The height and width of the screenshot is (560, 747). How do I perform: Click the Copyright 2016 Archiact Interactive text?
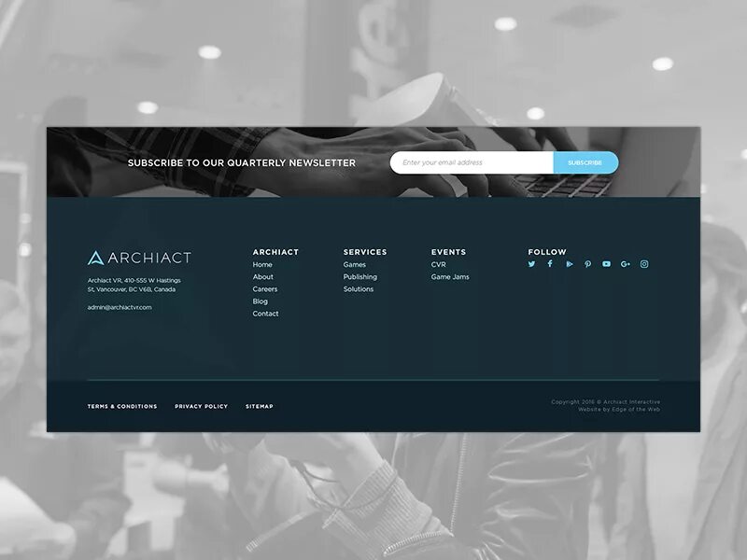[x=606, y=402]
